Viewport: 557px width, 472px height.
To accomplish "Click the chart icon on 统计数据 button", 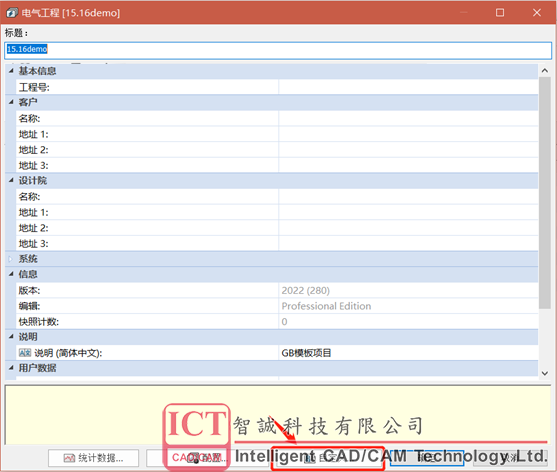I will tap(69, 458).
